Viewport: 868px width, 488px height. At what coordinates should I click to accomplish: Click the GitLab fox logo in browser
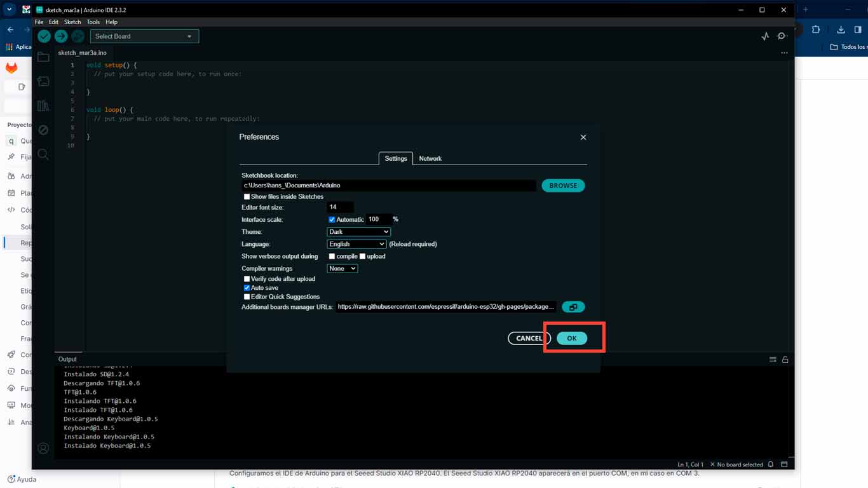(11, 68)
